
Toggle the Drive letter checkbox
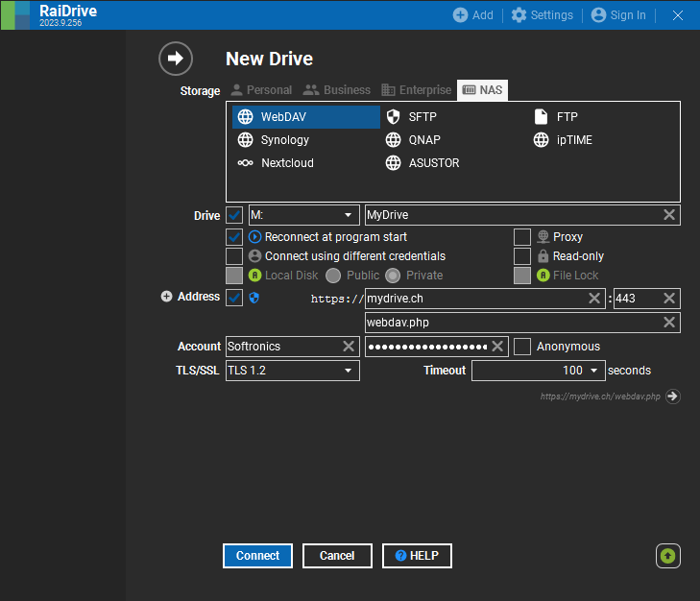(x=234, y=215)
